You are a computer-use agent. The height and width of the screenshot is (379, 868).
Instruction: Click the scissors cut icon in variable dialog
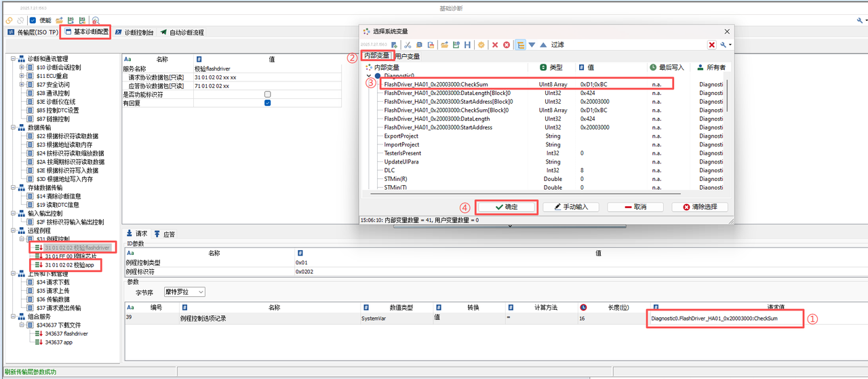pos(408,45)
